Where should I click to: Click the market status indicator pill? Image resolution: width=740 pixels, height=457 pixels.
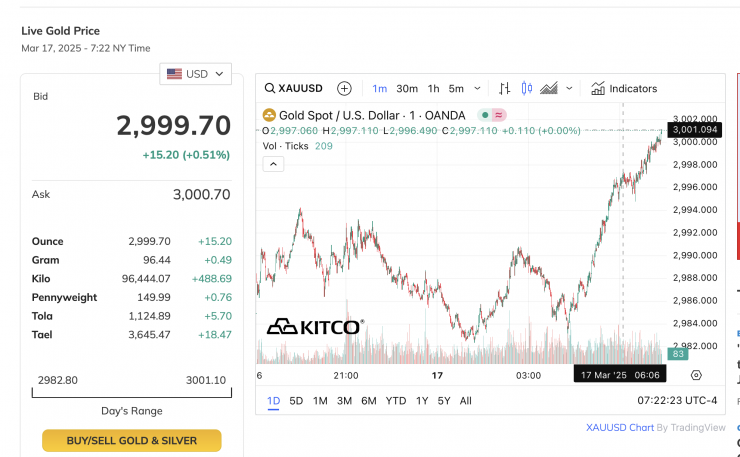point(492,115)
